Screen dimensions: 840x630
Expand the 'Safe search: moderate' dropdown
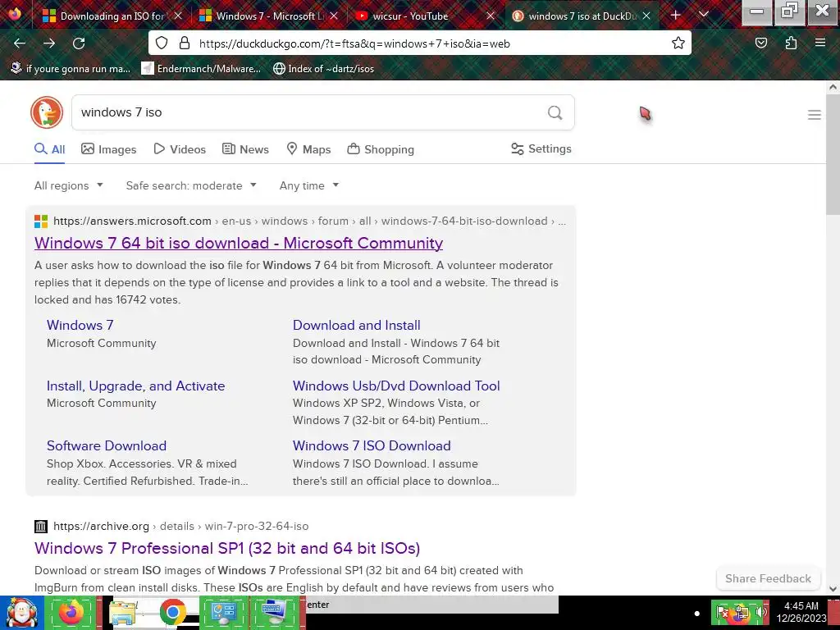click(191, 186)
